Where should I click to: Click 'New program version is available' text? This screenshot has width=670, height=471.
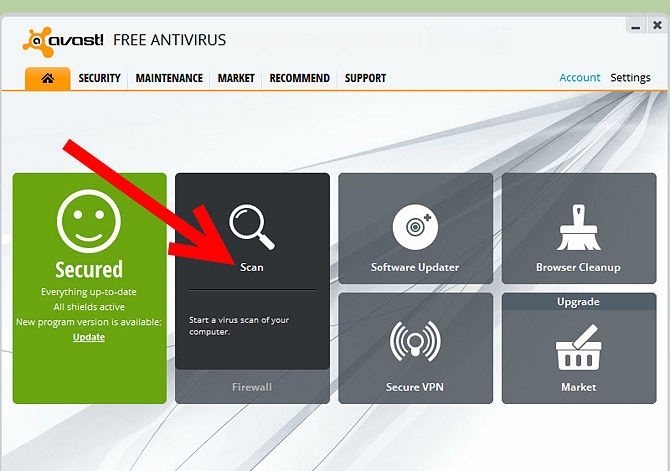(89, 322)
